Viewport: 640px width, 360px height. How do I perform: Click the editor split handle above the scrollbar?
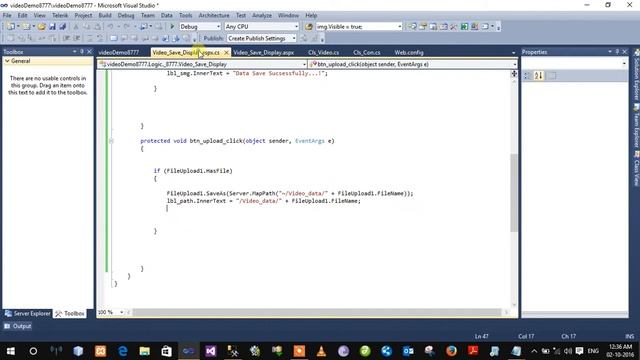[x=514, y=74]
